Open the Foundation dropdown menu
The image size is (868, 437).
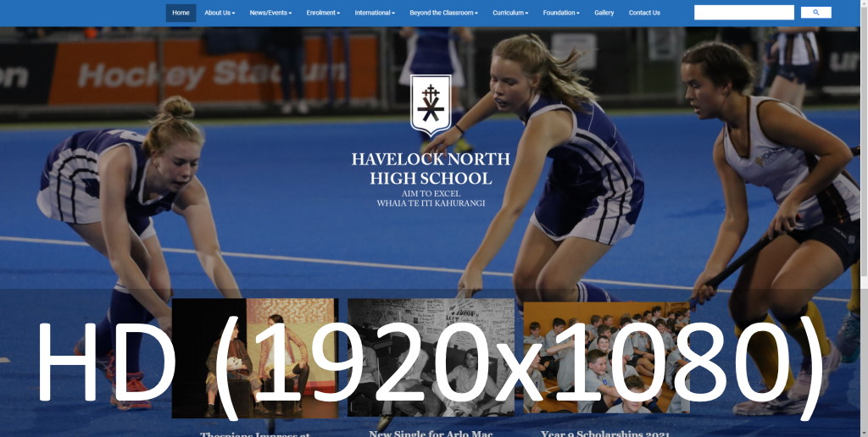[561, 13]
